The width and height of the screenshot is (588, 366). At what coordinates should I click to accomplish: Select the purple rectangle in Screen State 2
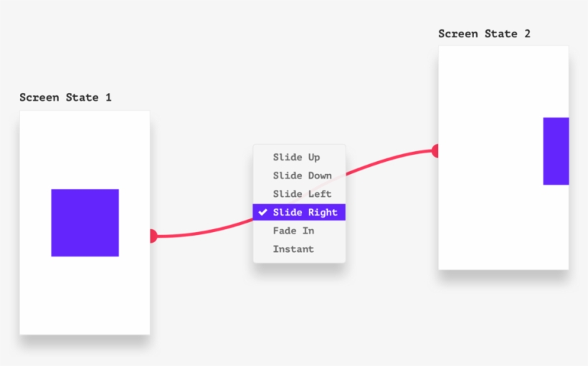[556, 151]
